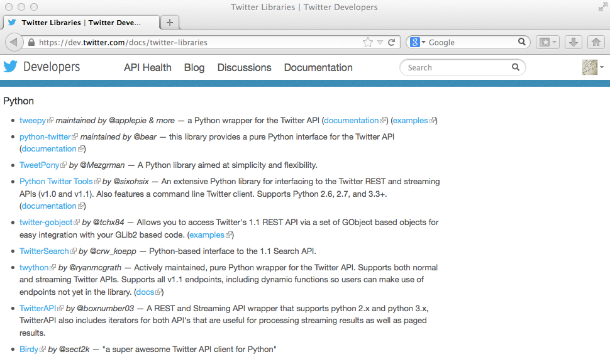
Task: Open the URL history dropdown arrow
Action: pos(380,42)
